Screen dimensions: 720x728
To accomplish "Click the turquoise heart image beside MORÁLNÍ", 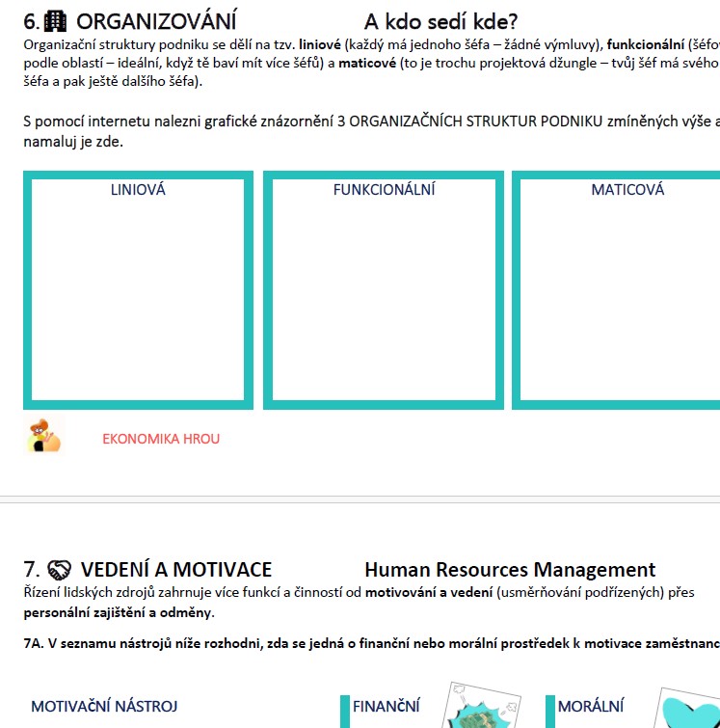I will click(x=688, y=711).
